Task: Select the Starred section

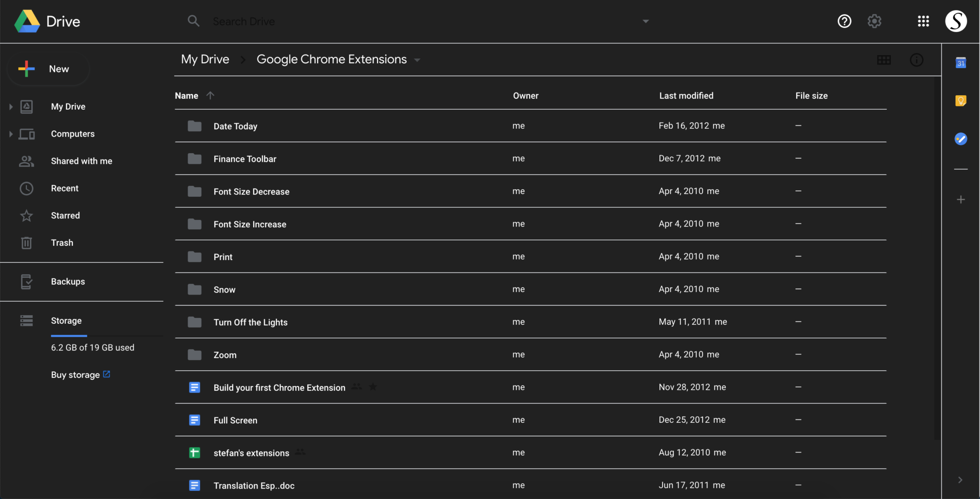Action: pyautogui.click(x=66, y=215)
